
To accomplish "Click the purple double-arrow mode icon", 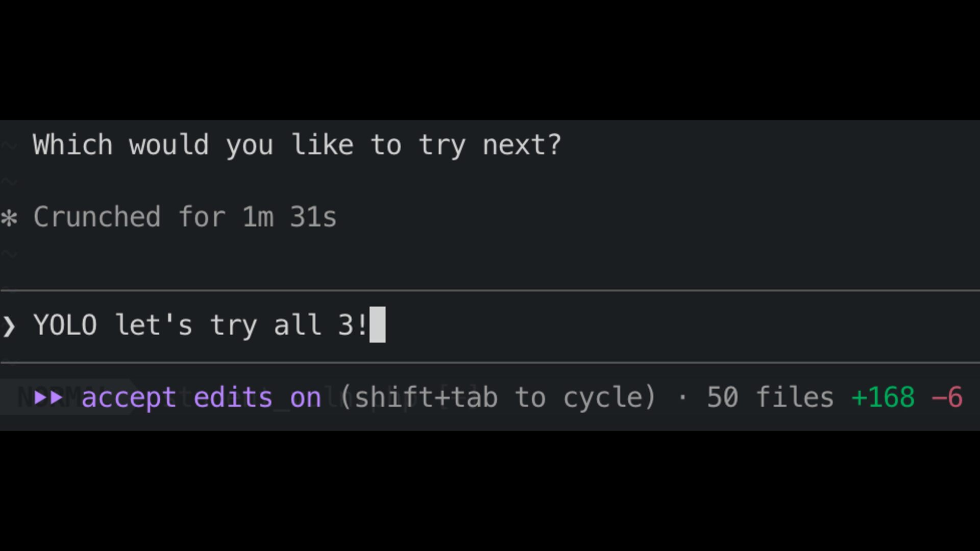I will pyautogui.click(x=48, y=397).
